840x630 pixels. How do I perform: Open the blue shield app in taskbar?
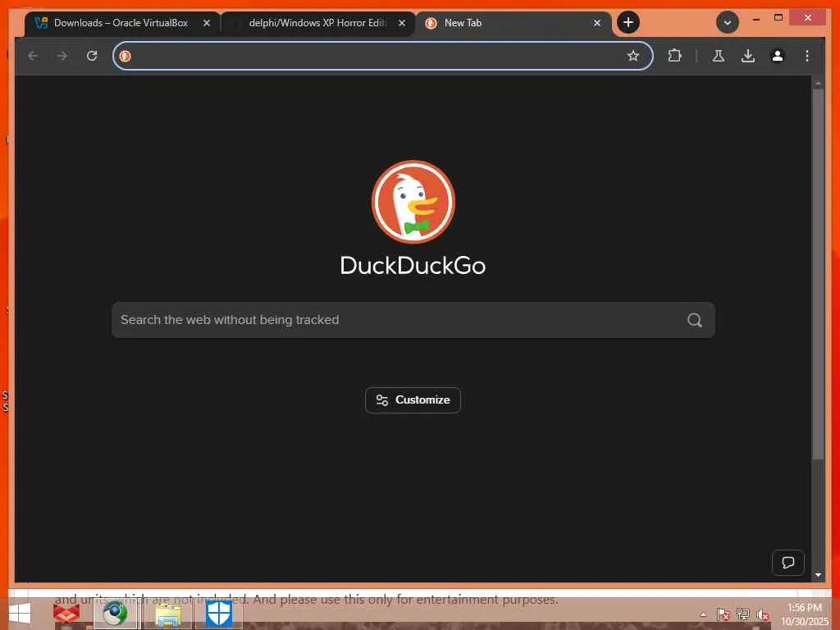pyautogui.click(x=218, y=614)
